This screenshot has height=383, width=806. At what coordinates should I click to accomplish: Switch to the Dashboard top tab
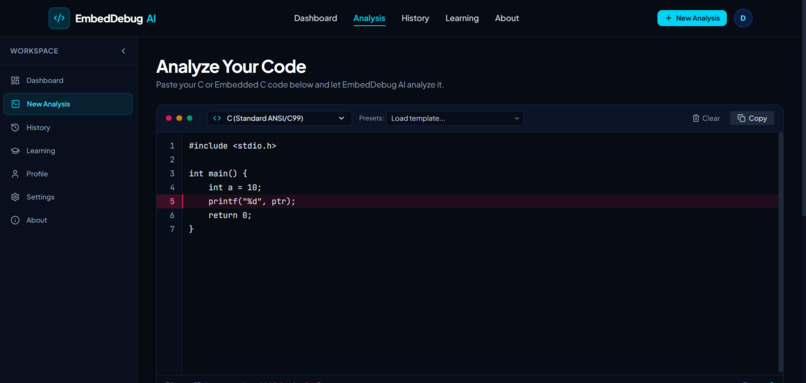316,18
